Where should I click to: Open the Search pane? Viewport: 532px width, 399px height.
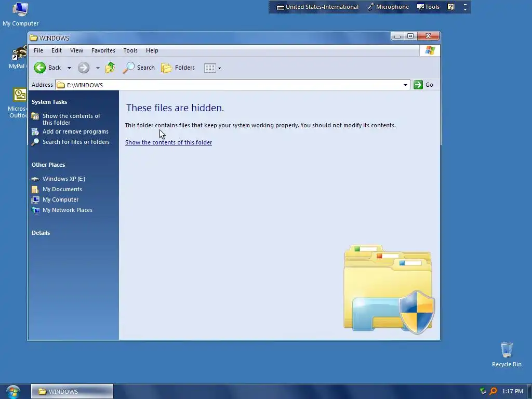coord(138,68)
